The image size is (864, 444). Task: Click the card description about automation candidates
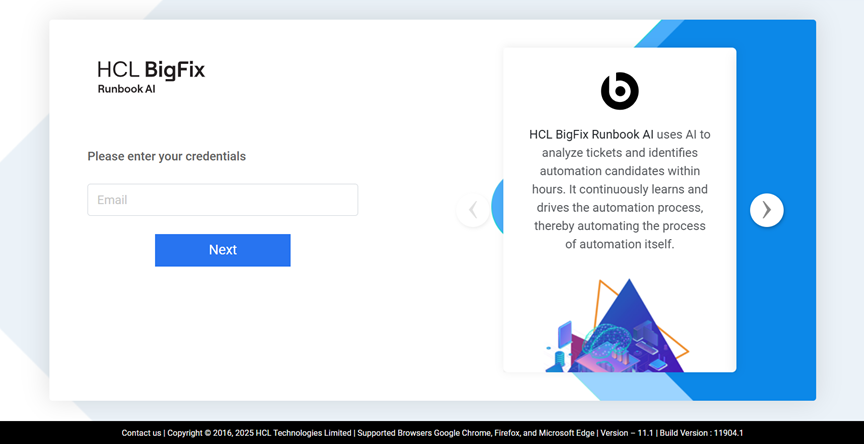coord(620,189)
